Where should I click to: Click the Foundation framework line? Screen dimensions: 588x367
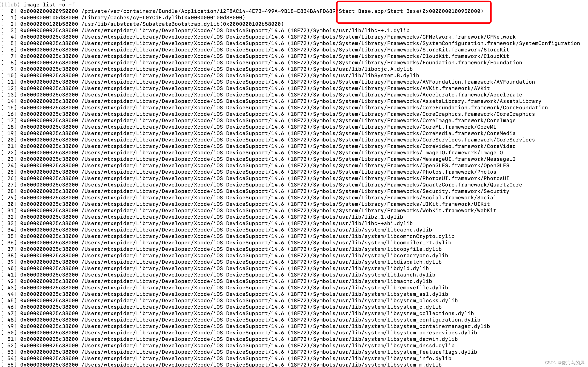tap(472, 63)
